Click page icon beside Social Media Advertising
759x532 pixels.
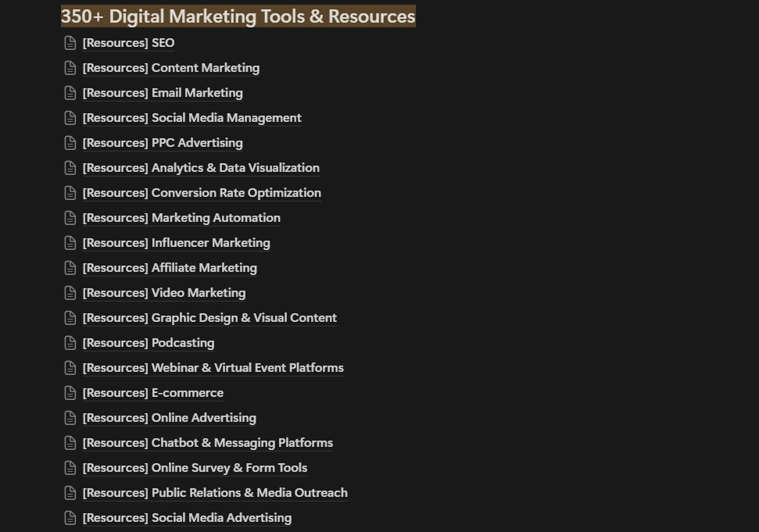pyautogui.click(x=70, y=518)
